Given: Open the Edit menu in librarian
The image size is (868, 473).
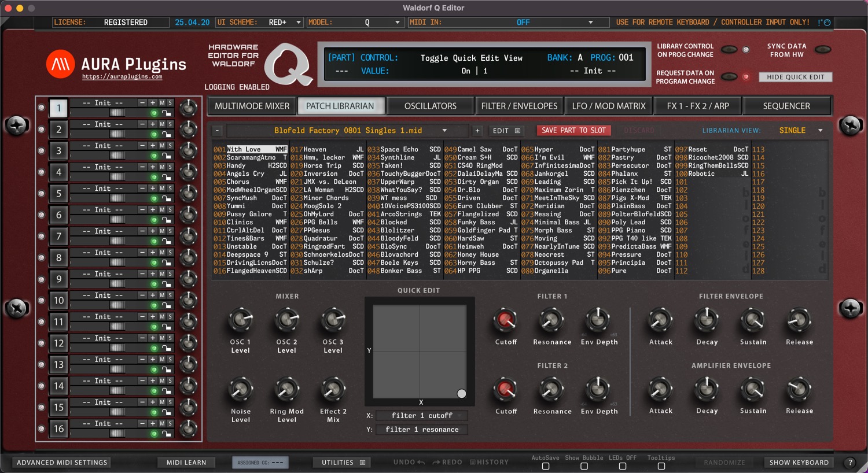Looking at the screenshot, I should (506, 131).
